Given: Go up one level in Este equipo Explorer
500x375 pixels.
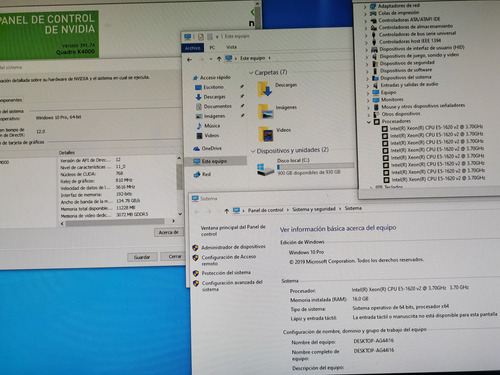Looking at the screenshot, I should (219, 59).
